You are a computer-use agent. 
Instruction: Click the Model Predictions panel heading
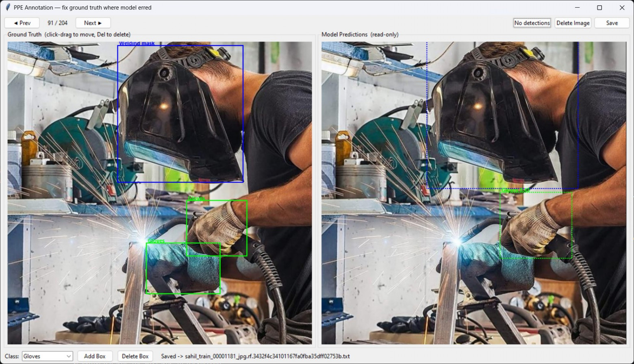point(360,35)
